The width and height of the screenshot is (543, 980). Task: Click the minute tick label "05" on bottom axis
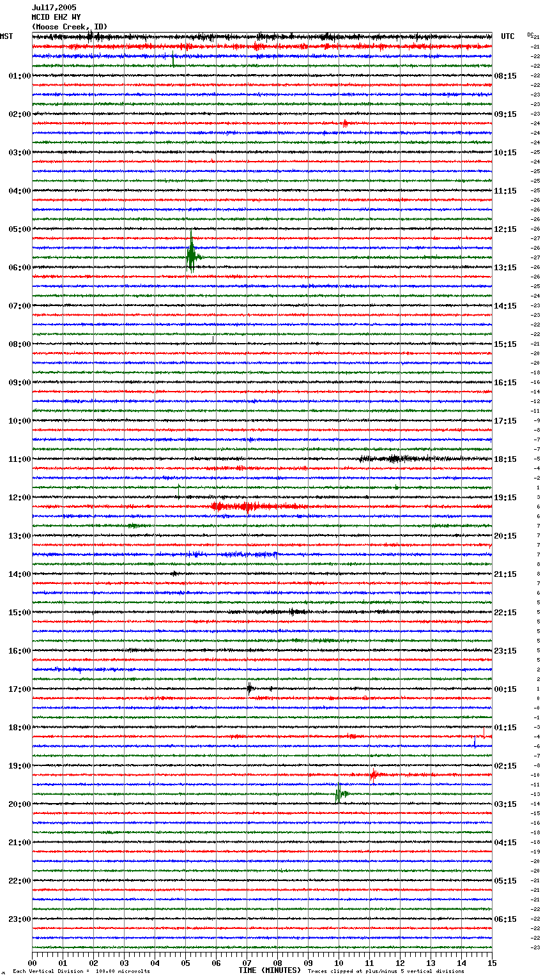pos(185,963)
